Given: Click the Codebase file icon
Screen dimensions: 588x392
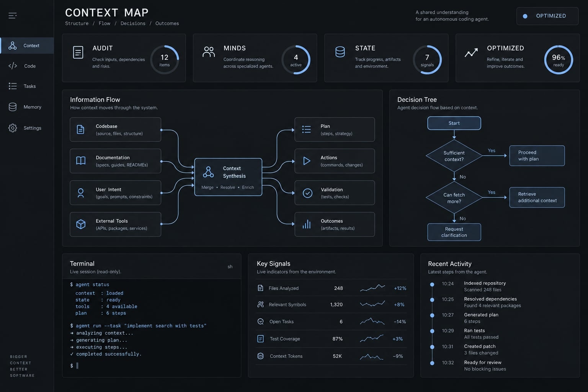Looking at the screenshot, I should (80, 129).
